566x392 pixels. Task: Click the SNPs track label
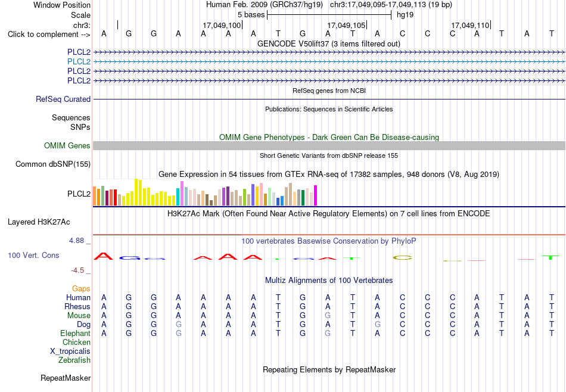[x=80, y=127]
